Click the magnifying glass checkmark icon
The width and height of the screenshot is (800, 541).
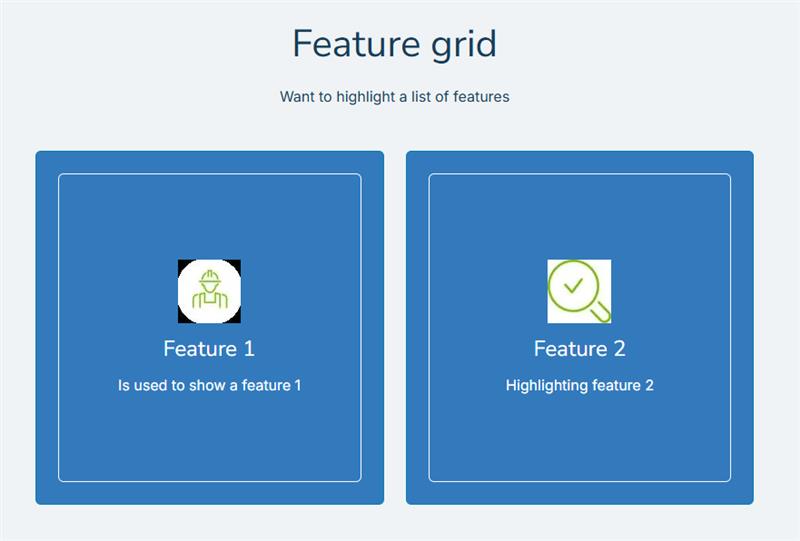(579, 291)
